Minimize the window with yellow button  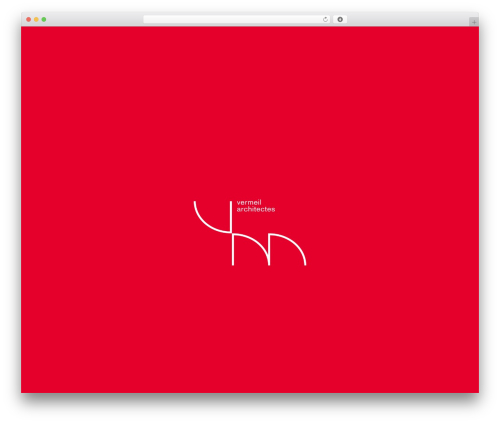(36, 20)
